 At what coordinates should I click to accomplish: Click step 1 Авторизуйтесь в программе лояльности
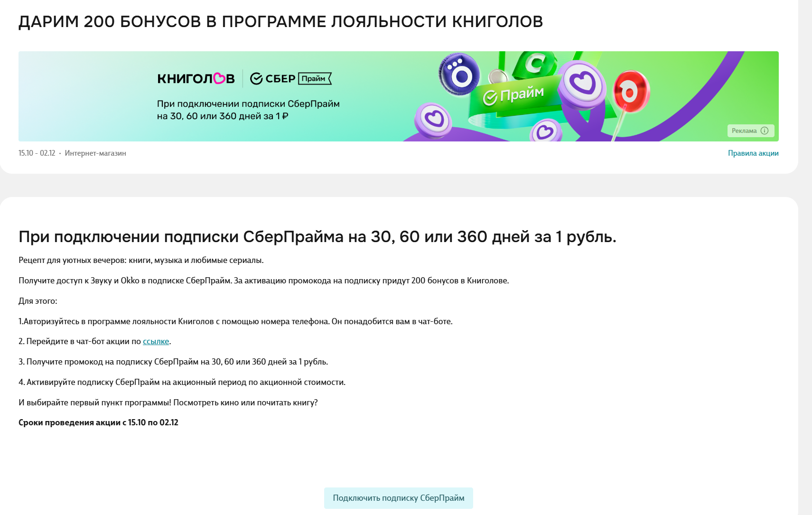[x=235, y=321]
